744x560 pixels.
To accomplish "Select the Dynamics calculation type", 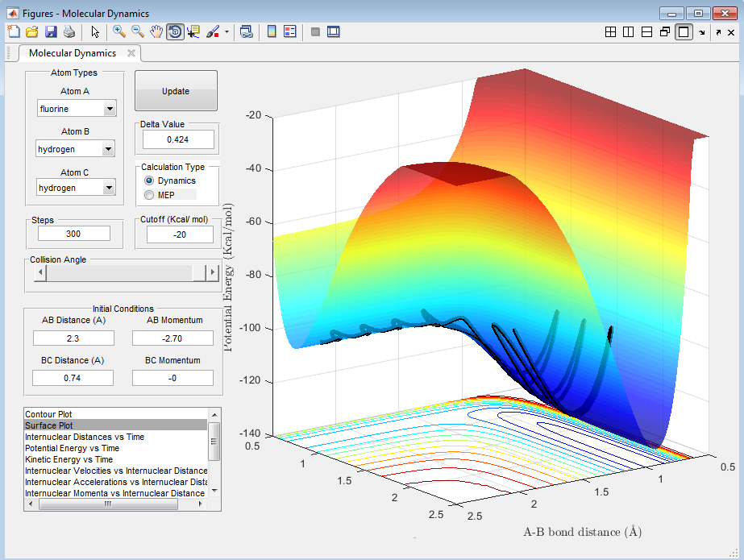I will pos(148,180).
